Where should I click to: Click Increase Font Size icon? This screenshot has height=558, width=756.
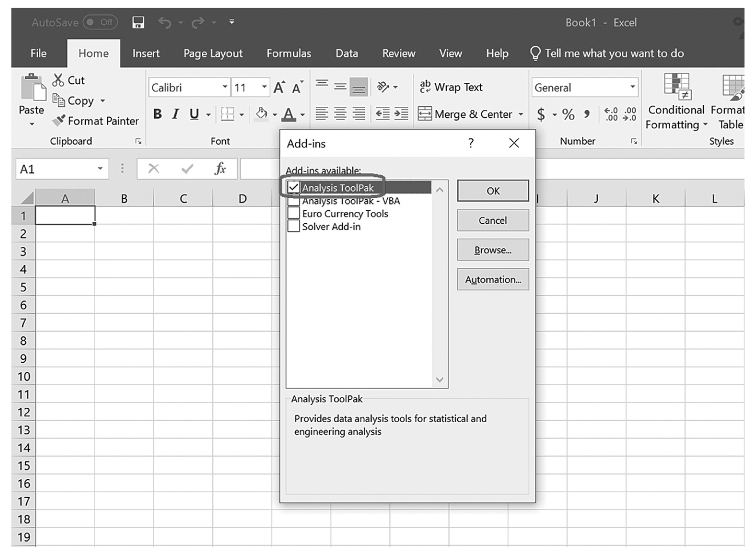click(279, 87)
